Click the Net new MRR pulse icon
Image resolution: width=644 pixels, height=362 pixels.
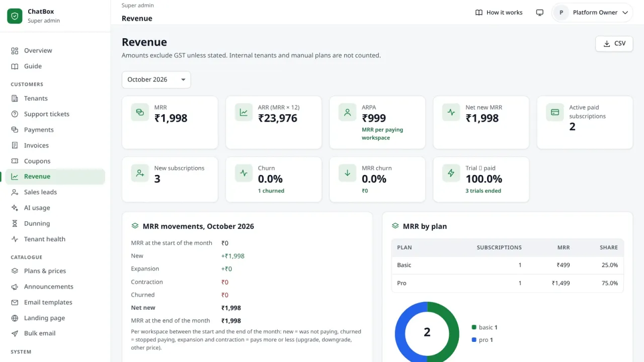point(451,112)
